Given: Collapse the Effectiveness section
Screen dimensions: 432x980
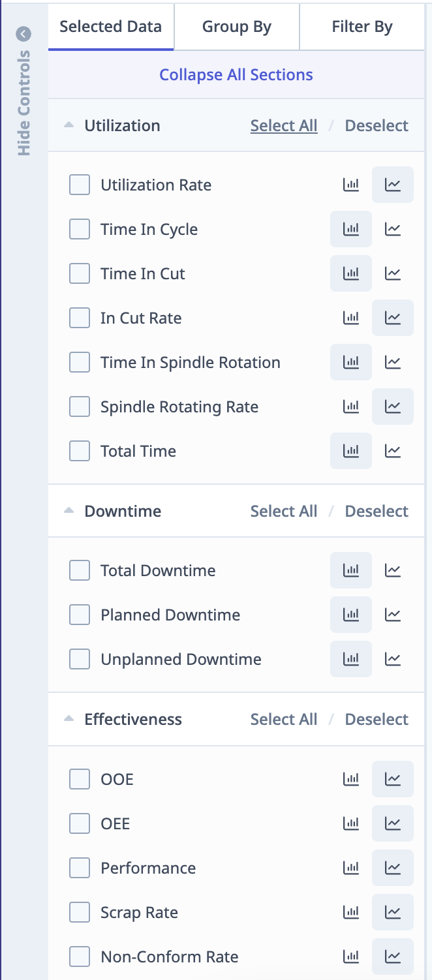Looking at the screenshot, I should point(69,719).
